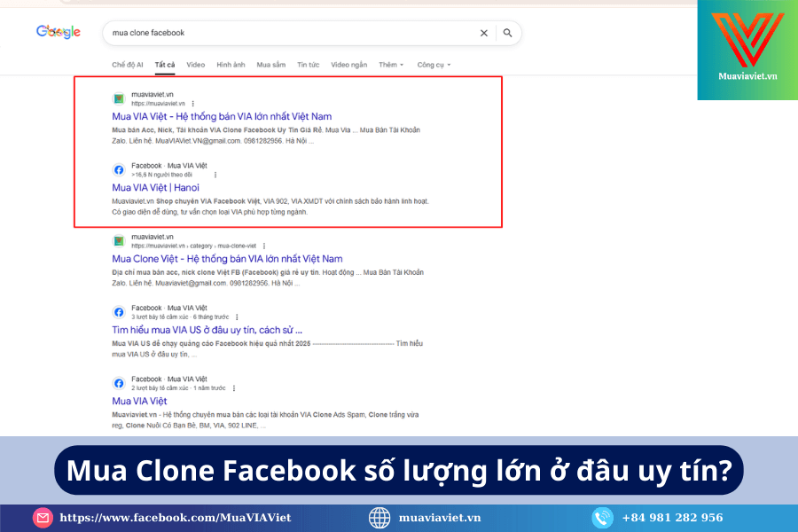
Task: Expand the 'Công cụ' tools dropdown
Action: 434,65
